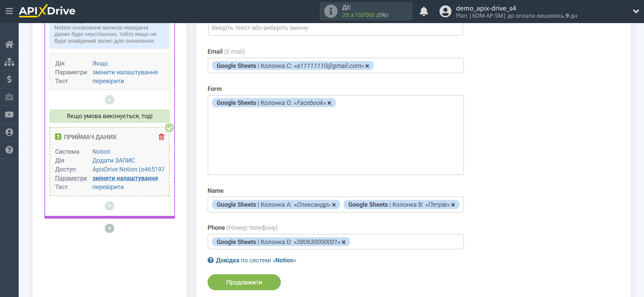644x297 pixels.
Task: Click the ApiX-Drive logo
Action: tap(47, 11)
